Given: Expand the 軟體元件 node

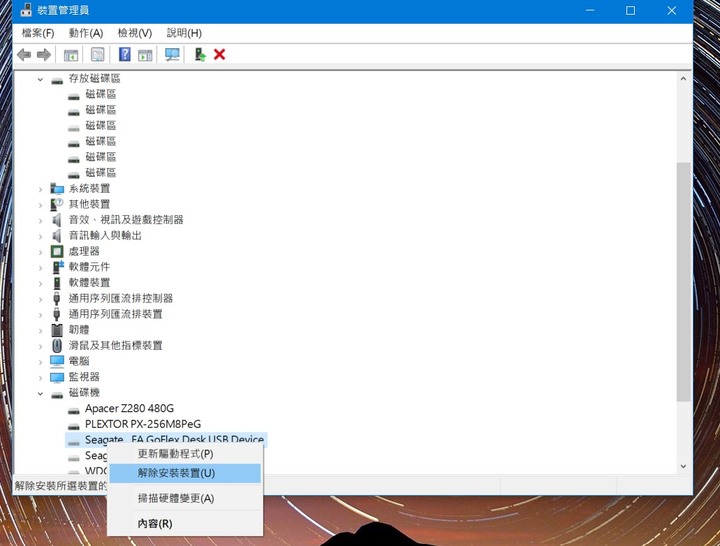Looking at the screenshot, I should (40, 268).
